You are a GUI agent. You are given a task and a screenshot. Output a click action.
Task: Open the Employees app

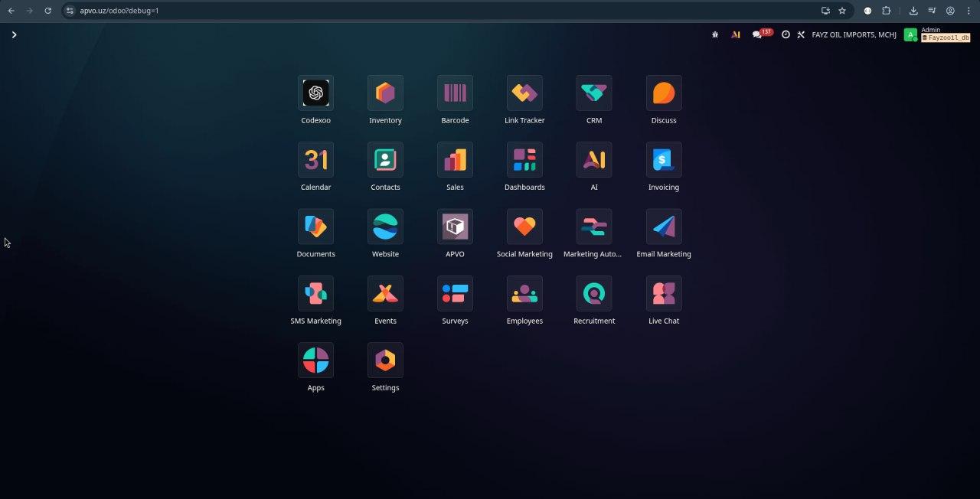pos(524,294)
